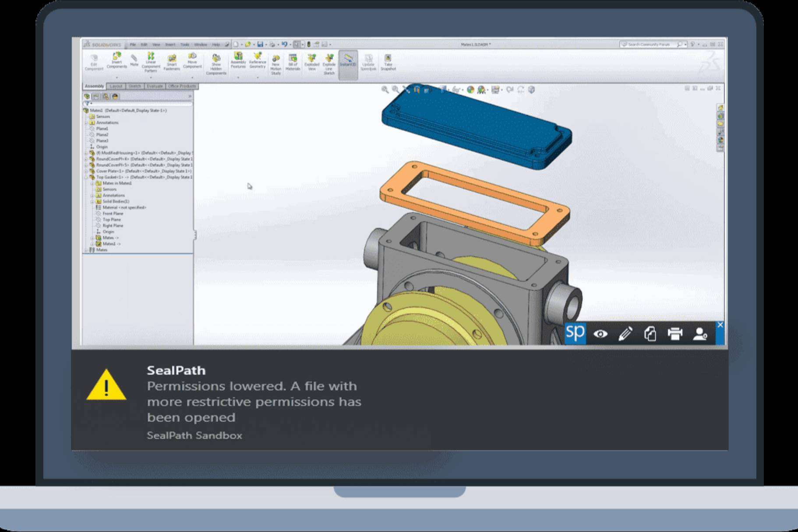Click the New document icon
Screen dimensions: 798x532
236,44
